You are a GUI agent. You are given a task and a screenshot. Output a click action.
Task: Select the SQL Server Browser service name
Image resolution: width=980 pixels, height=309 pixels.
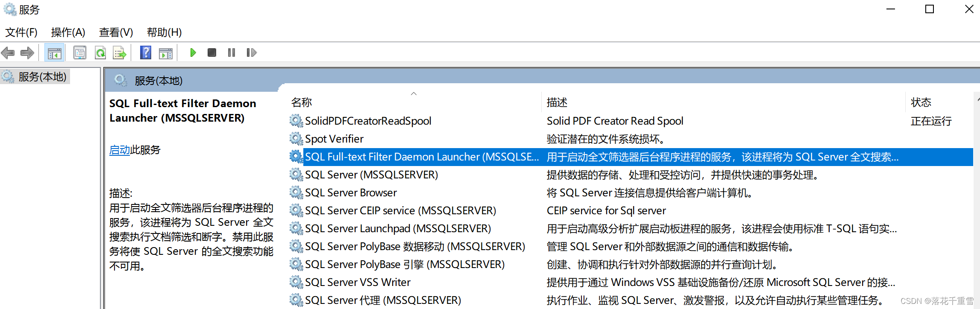351,192
